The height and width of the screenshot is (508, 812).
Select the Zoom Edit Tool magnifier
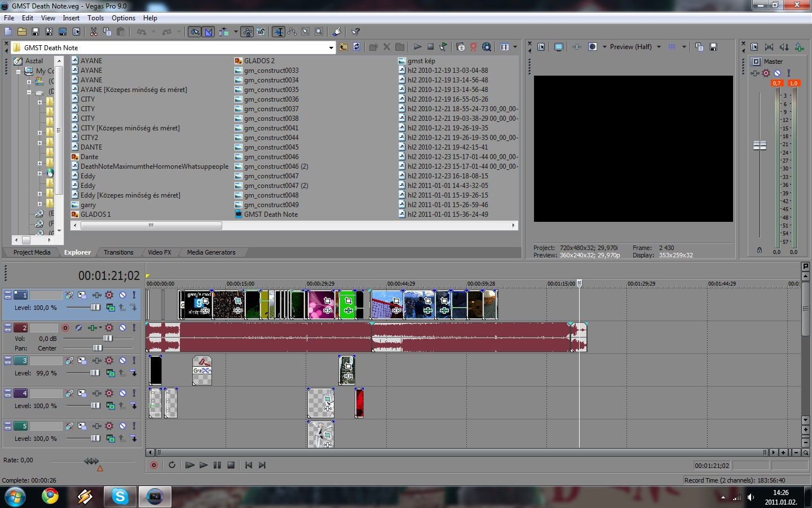click(x=319, y=32)
